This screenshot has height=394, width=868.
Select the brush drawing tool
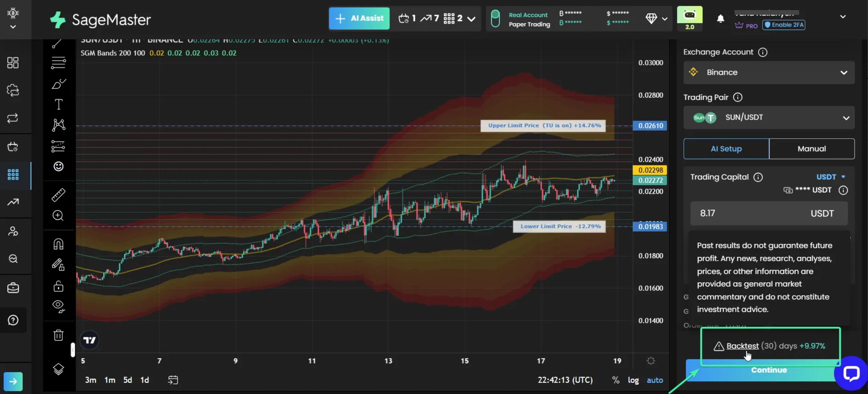click(x=59, y=84)
